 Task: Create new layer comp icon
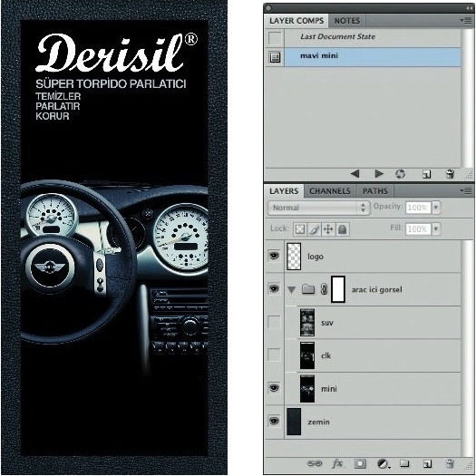(426, 174)
